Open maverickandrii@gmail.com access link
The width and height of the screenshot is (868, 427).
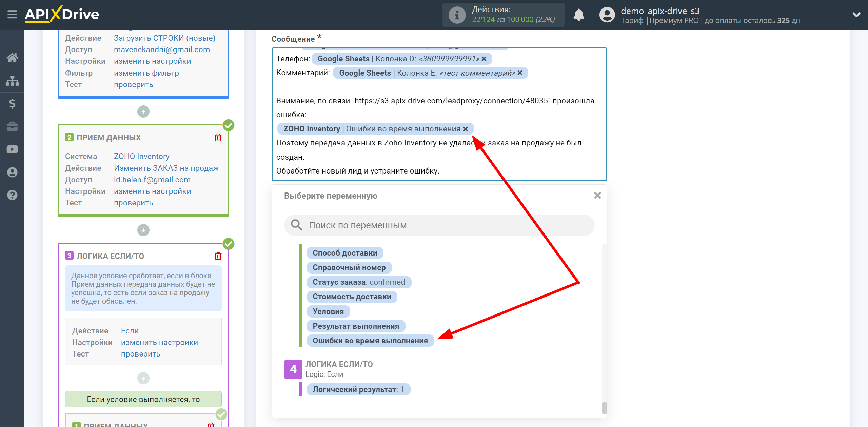coord(162,49)
